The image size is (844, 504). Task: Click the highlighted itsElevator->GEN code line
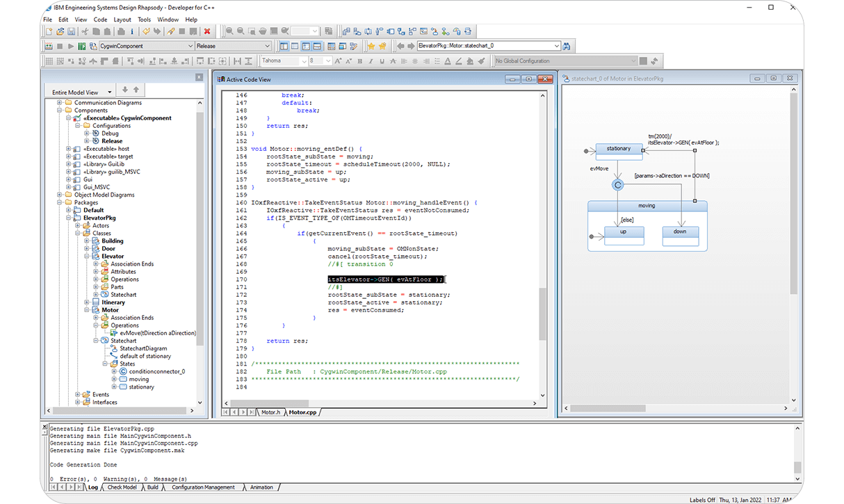385,279
